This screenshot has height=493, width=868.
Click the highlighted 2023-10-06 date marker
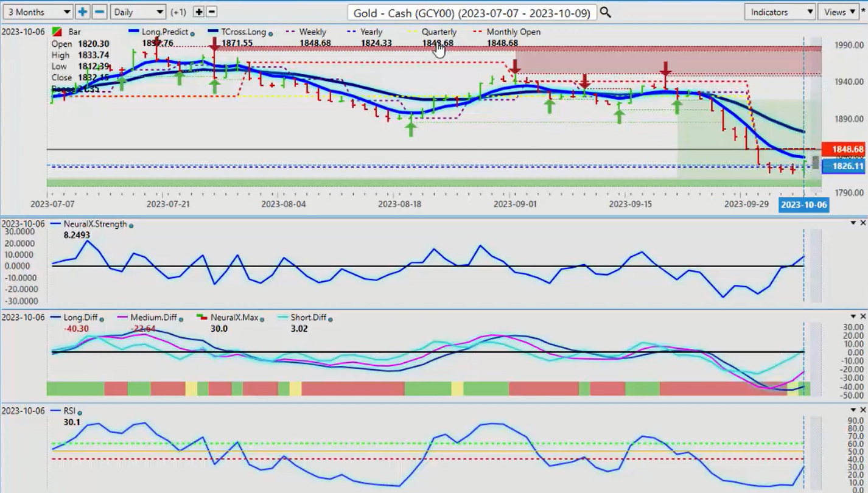pyautogui.click(x=804, y=205)
